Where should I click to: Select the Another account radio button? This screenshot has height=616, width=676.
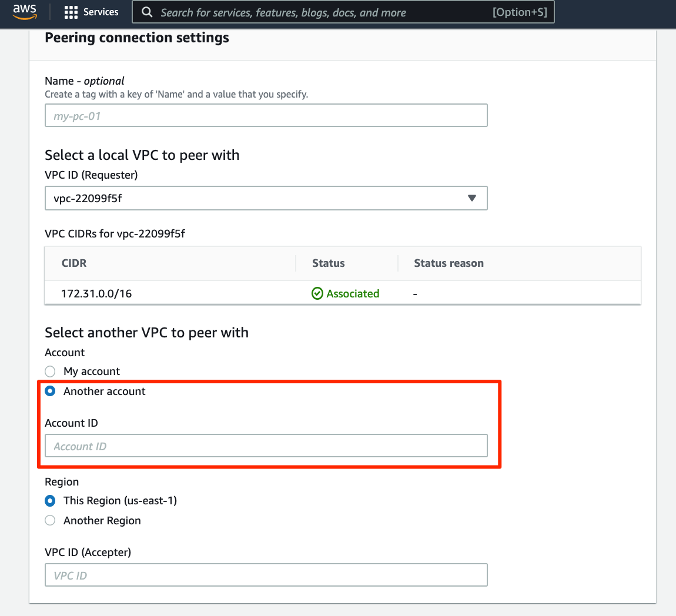[50, 390]
